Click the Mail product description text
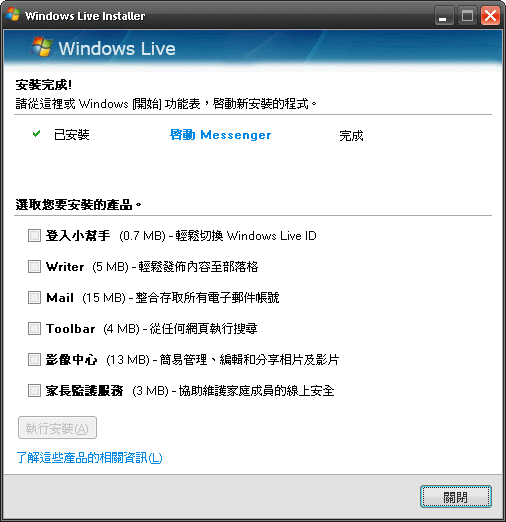The height and width of the screenshot is (522, 506). pos(207,297)
